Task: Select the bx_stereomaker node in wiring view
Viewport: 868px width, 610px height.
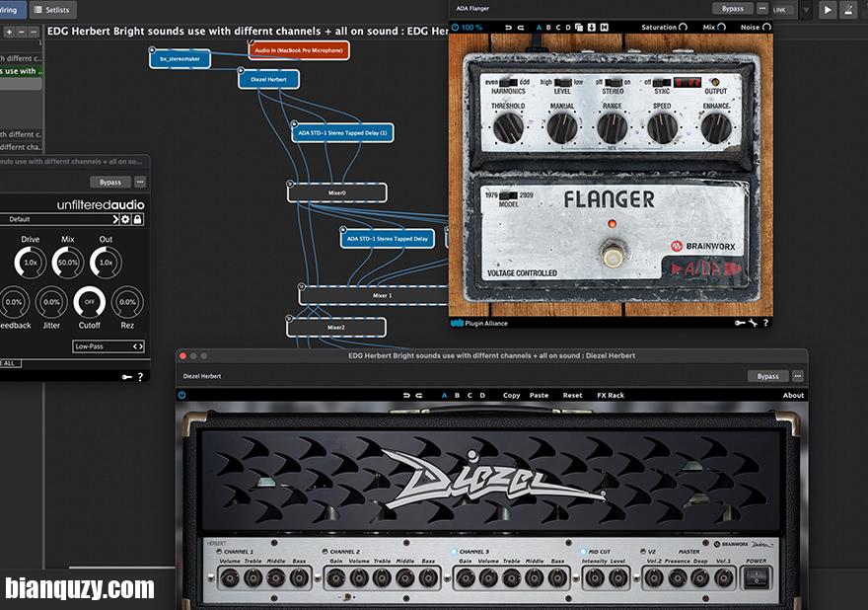Action: coord(180,58)
